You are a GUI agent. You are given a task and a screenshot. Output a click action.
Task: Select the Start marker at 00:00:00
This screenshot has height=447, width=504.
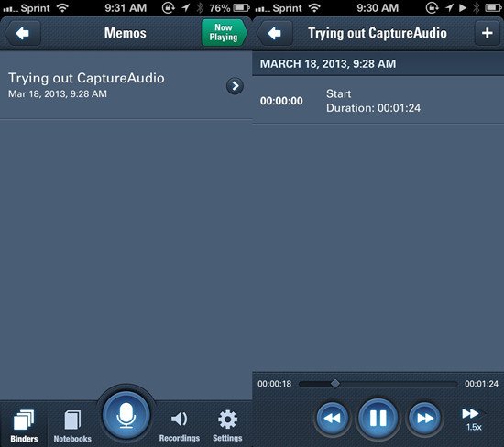(x=378, y=101)
